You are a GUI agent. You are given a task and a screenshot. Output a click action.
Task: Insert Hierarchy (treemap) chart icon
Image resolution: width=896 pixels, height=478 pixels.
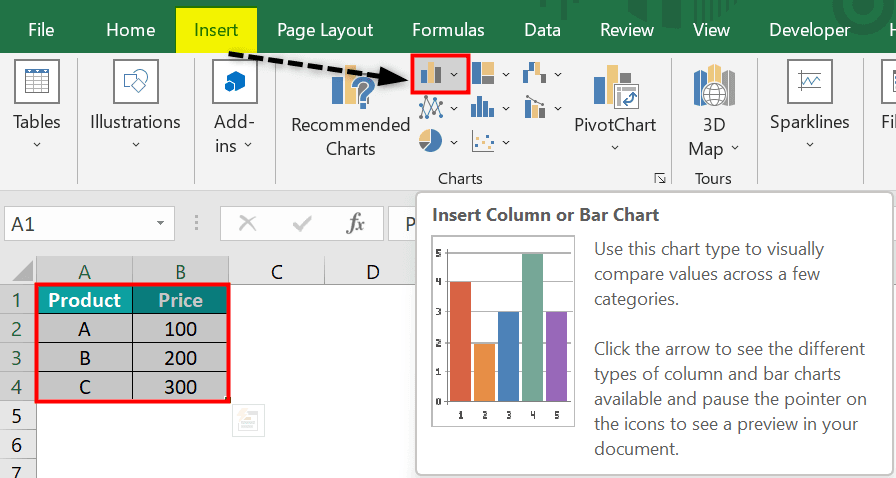pyautogui.click(x=483, y=74)
